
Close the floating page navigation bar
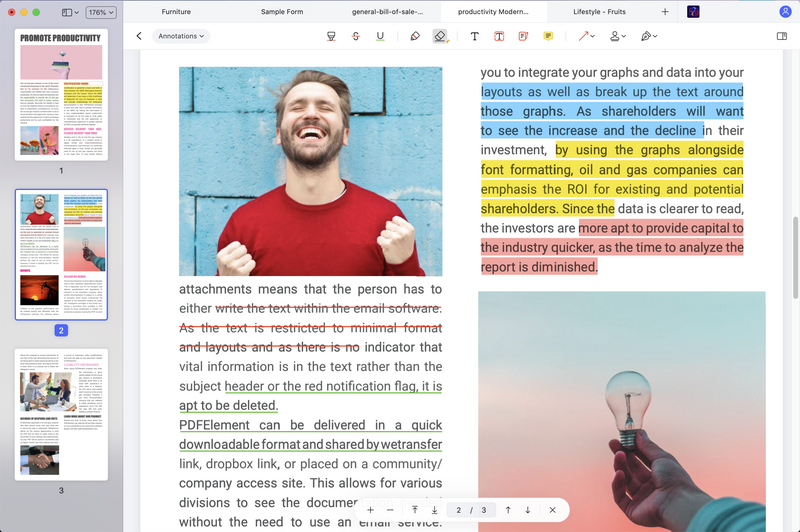pos(553,510)
